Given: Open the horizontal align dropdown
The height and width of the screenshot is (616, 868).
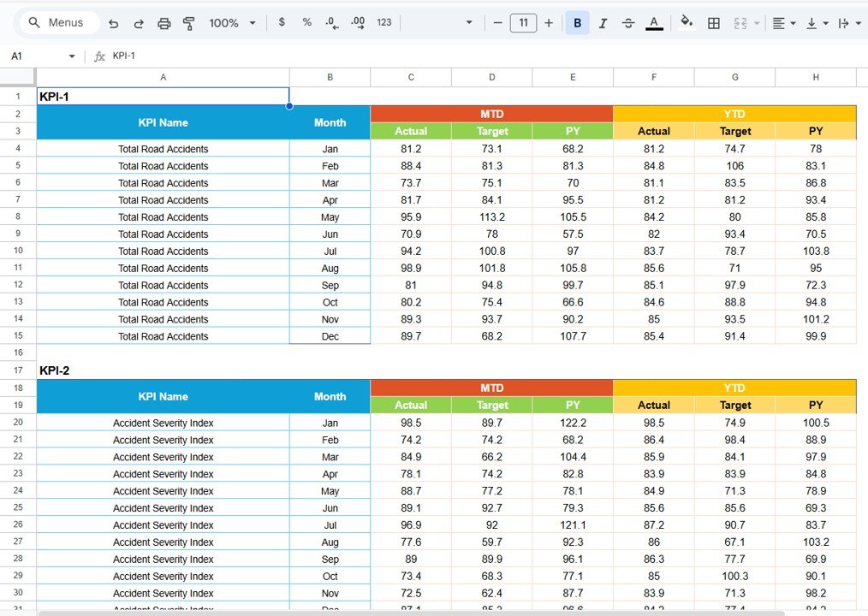Looking at the screenshot, I should coord(783,23).
